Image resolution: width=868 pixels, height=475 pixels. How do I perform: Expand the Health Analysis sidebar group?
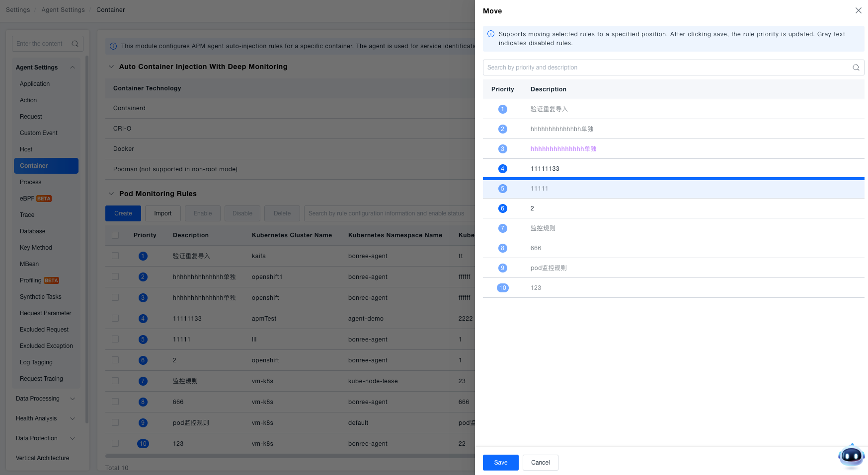click(73, 418)
